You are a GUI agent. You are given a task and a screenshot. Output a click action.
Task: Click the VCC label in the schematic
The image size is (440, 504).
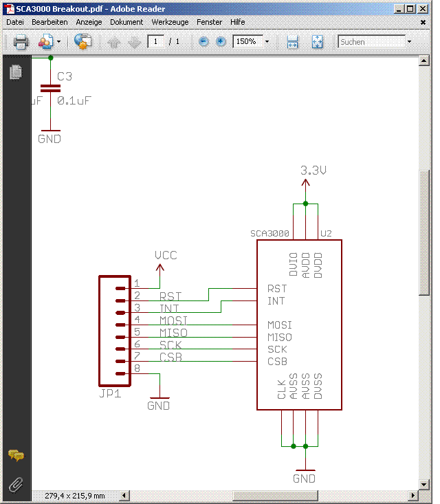pos(166,256)
